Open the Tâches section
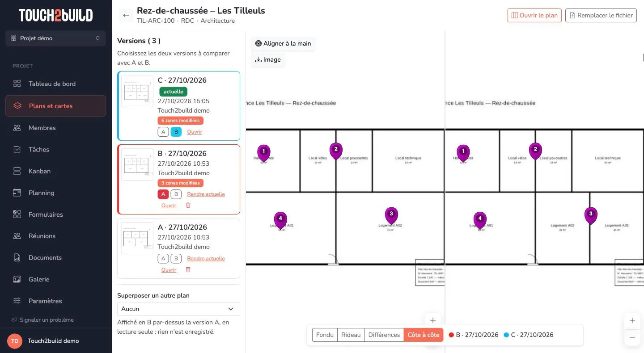 (55, 149)
